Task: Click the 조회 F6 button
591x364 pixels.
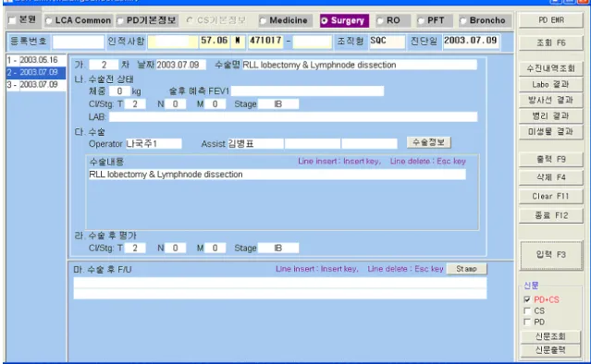Action: coord(550,42)
